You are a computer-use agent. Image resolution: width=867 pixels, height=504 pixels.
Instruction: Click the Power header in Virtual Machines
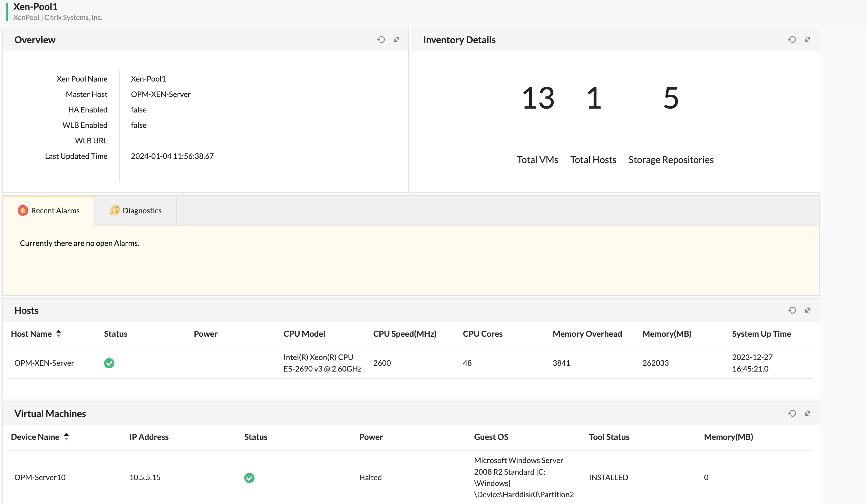[x=371, y=437]
